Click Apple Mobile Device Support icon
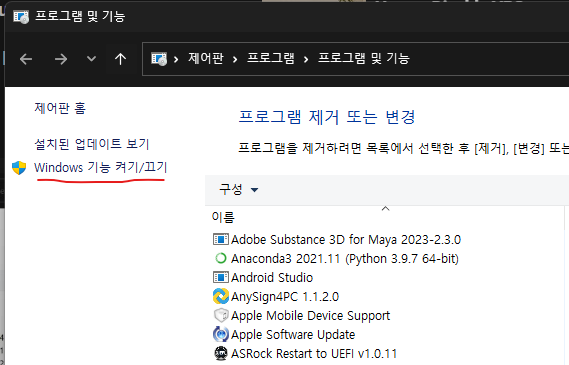569x365 pixels. 221,315
